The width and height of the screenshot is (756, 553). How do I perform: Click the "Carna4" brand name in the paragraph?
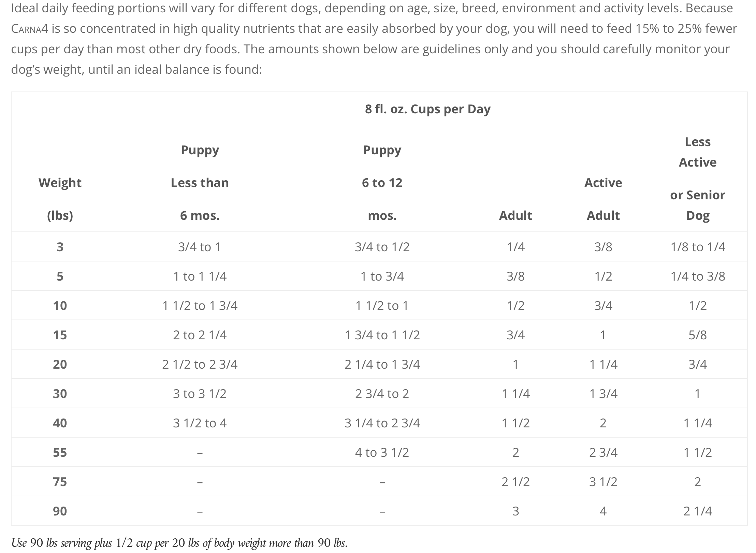tap(30, 29)
